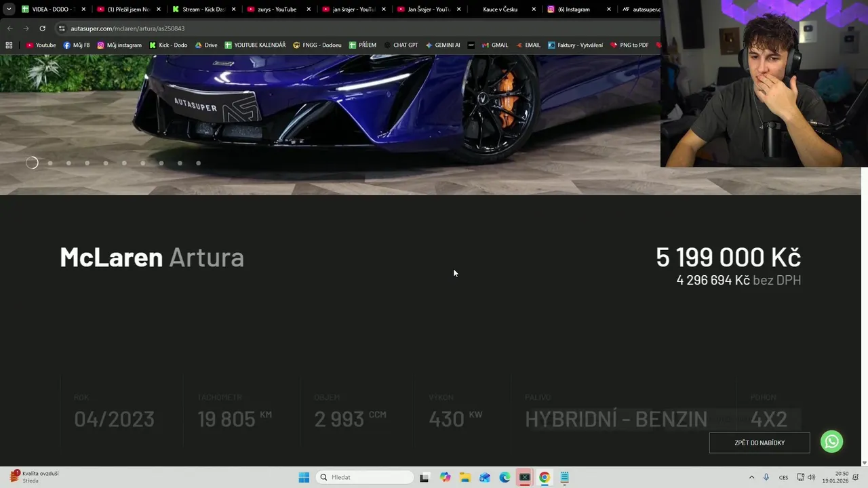868x488 pixels.
Task: Open the network tray icon
Action: (x=800, y=477)
